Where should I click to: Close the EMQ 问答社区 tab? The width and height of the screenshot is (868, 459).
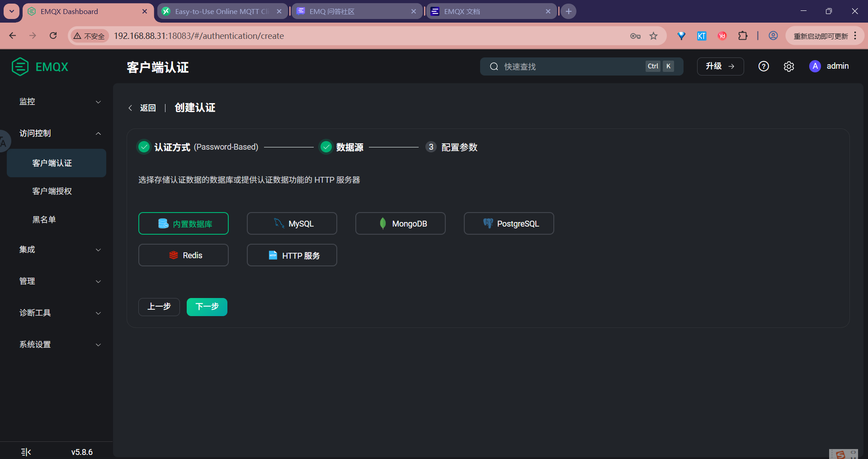414,11
